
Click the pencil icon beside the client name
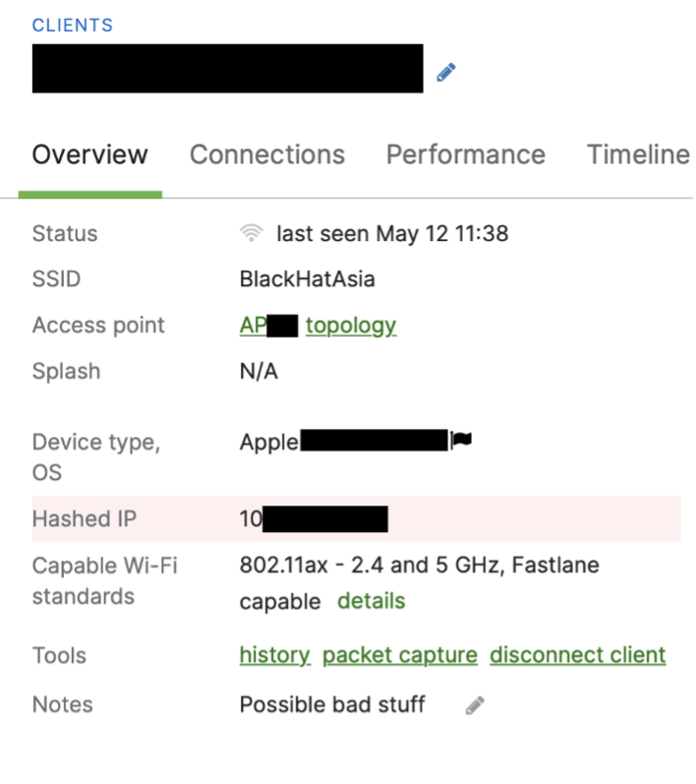click(446, 72)
